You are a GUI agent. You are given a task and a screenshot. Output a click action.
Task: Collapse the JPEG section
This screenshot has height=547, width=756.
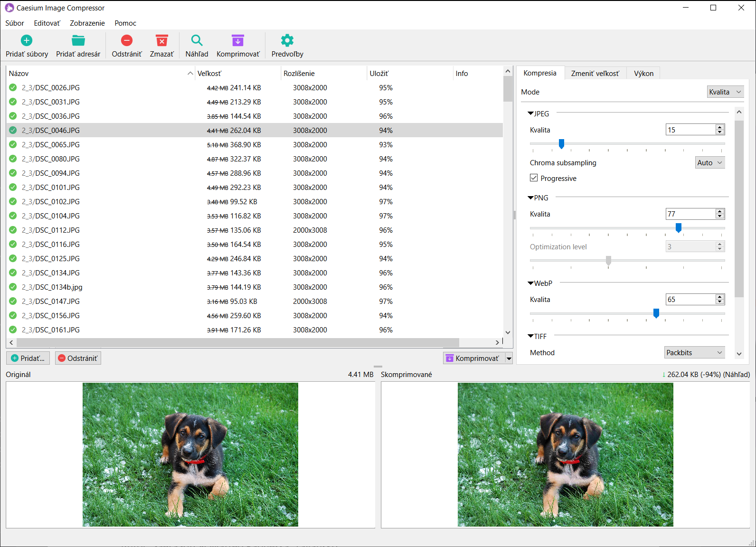tap(531, 114)
